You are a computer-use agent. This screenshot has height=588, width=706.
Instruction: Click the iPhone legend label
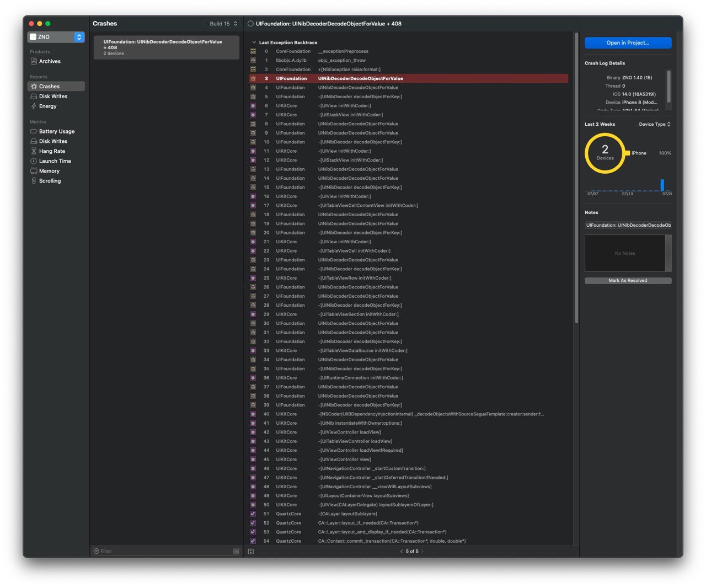pyautogui.click(x=639, y=153)
